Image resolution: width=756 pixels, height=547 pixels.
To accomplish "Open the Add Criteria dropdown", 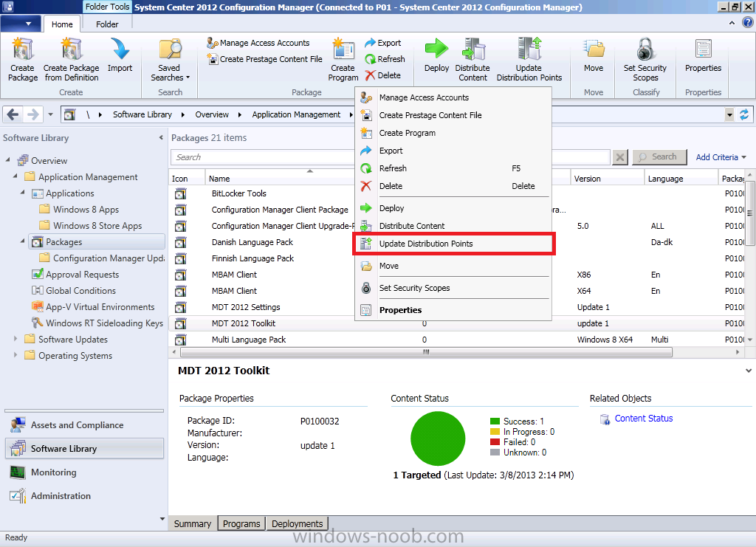I will [x=721, y=157].
